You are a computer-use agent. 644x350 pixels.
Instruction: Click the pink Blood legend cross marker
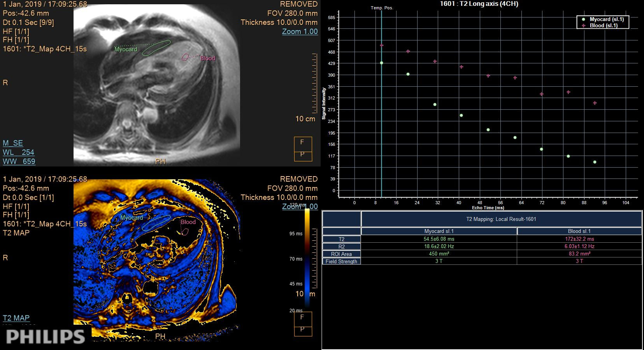point(583,24)
